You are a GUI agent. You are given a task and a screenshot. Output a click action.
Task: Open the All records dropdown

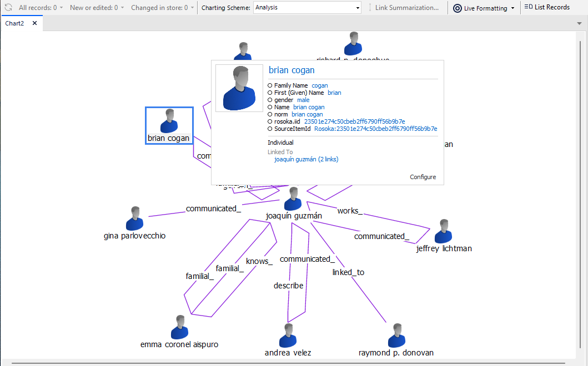coord(41,8)
